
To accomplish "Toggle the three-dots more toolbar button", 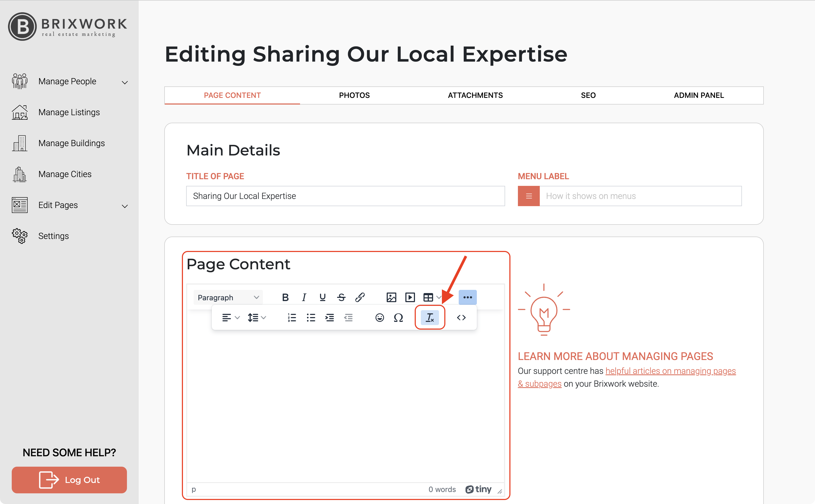I will (467, 297).
